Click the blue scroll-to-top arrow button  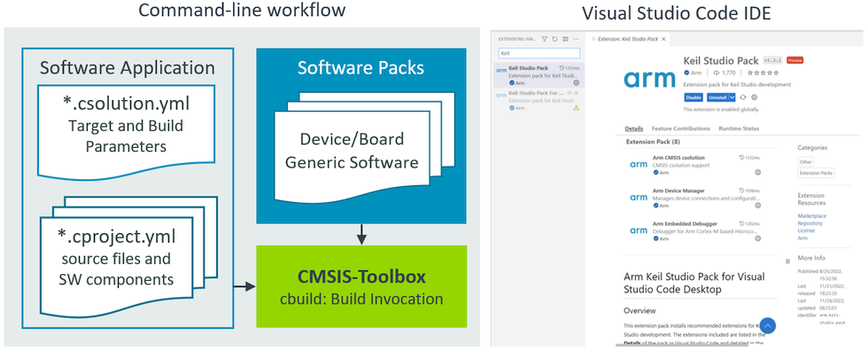point(767,326)
